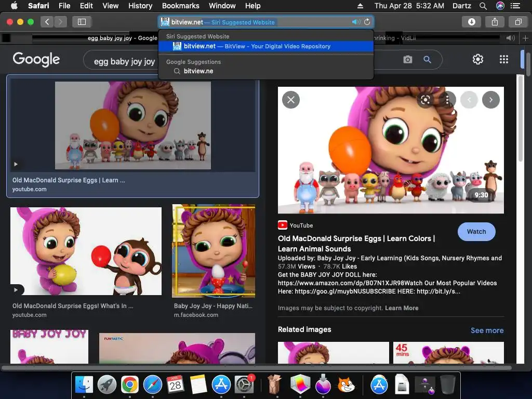Open the Share button in toolbar

(x=495, y=22)
